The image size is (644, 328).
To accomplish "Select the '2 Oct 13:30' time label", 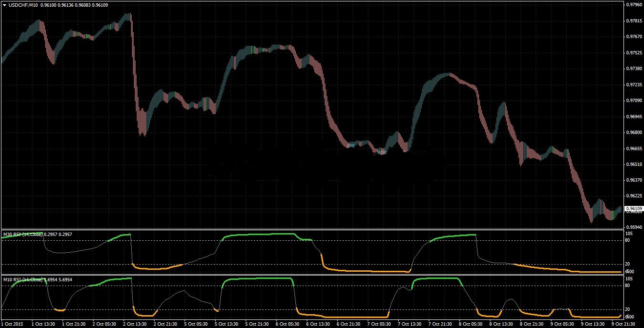I will (135, 324).
